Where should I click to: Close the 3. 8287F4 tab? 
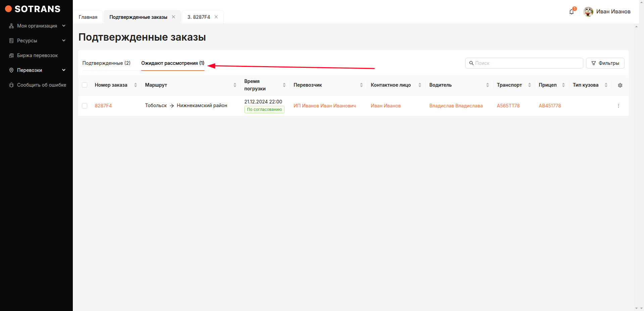[x=216, y=17]
